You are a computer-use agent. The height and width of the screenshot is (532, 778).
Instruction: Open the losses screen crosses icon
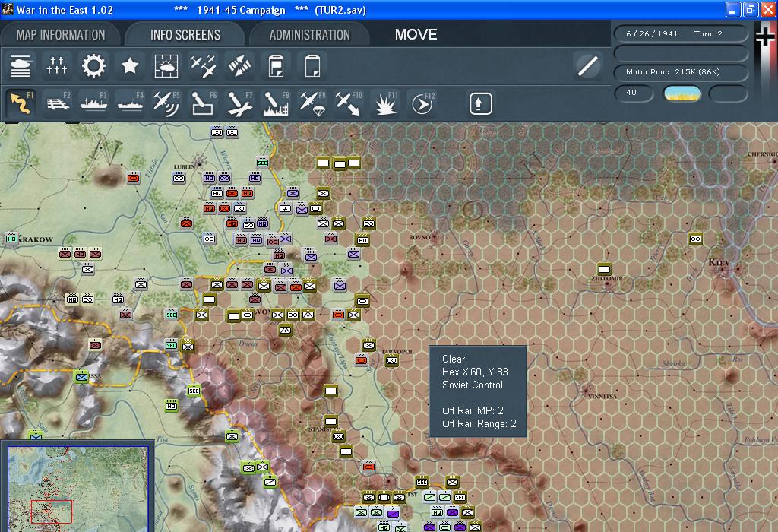56,65
